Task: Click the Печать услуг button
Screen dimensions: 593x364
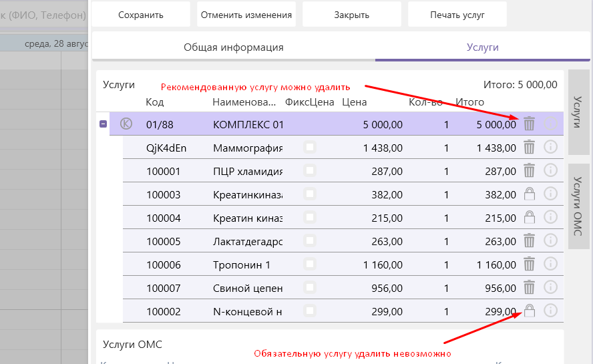Action: click(457, 15)
